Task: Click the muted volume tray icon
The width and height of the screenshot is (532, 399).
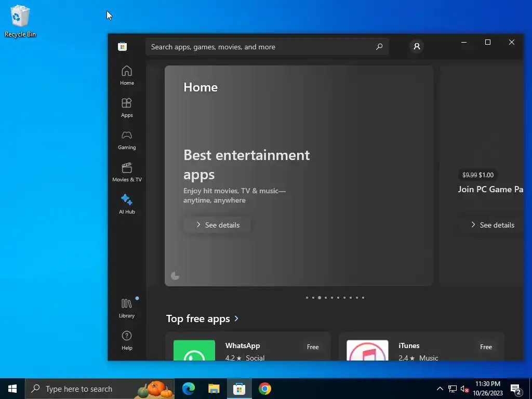Action: (464, 389)
